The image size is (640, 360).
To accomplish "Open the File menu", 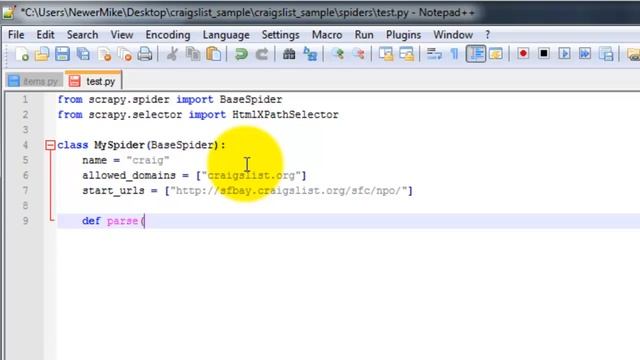I will point(16,35).
